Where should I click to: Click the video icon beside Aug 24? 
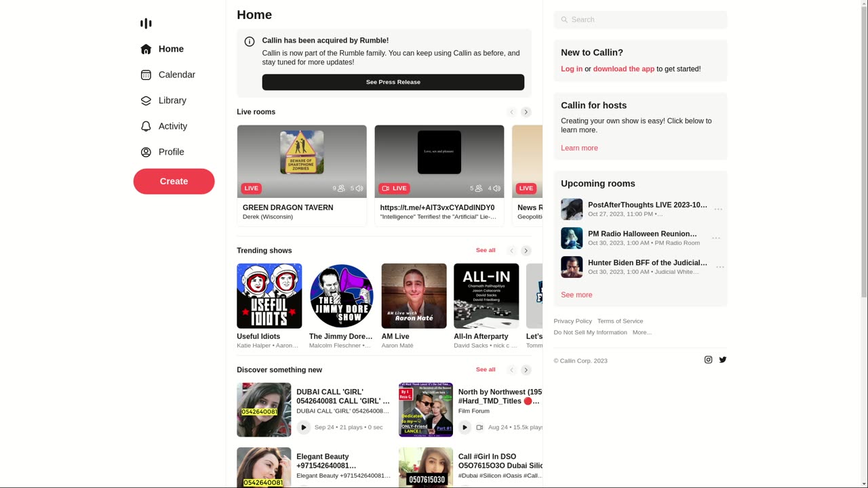pos(479,428)
